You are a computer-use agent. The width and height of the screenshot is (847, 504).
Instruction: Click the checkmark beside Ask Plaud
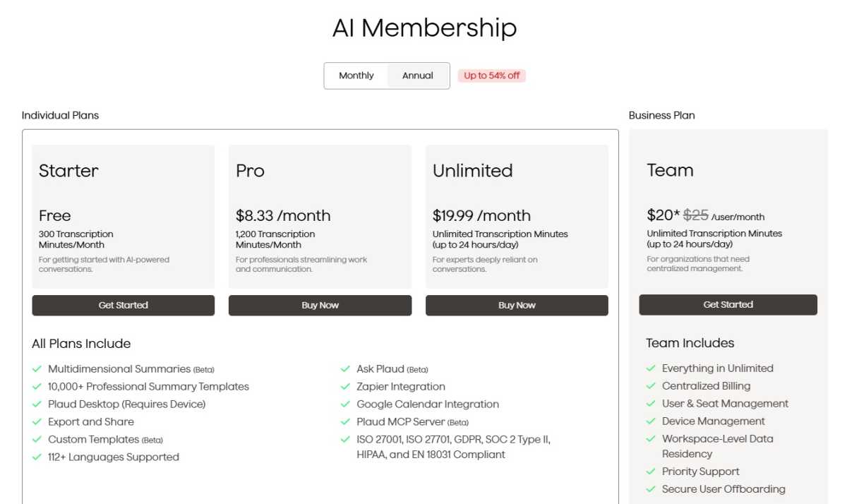pos(345,368)
